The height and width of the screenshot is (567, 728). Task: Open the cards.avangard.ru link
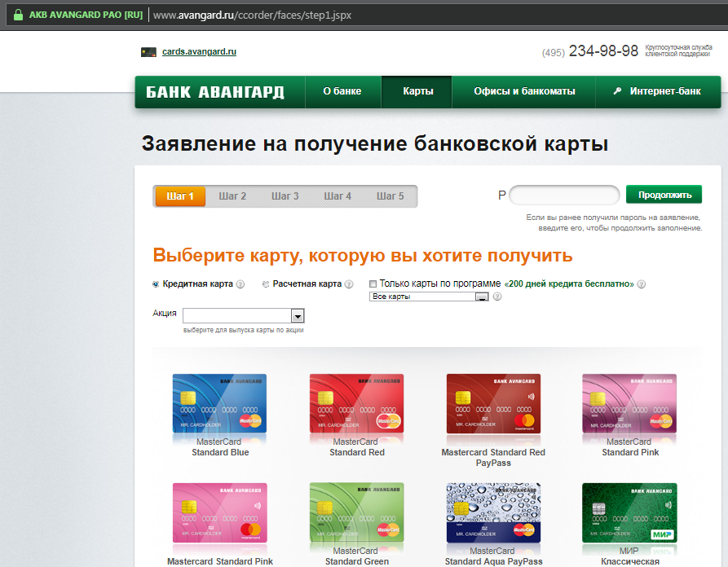tap(199, 51)
